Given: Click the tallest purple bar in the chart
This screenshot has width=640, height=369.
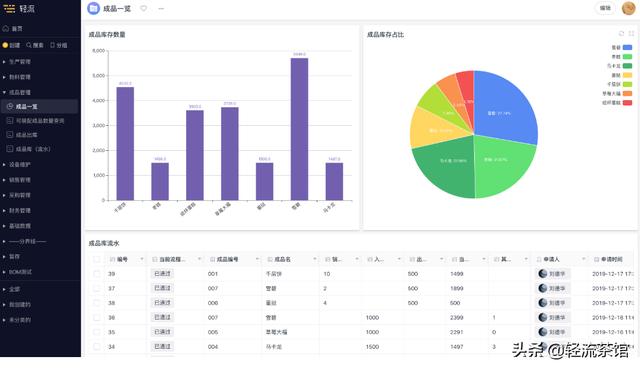Looking at the screenshot, I should 299,129.
